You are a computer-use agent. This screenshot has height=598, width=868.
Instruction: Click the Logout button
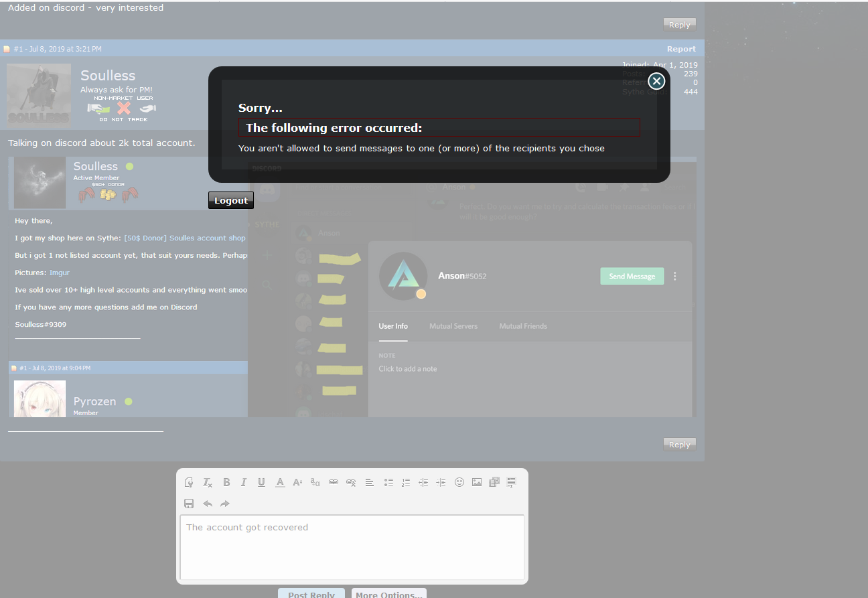[x=231, y=200]
